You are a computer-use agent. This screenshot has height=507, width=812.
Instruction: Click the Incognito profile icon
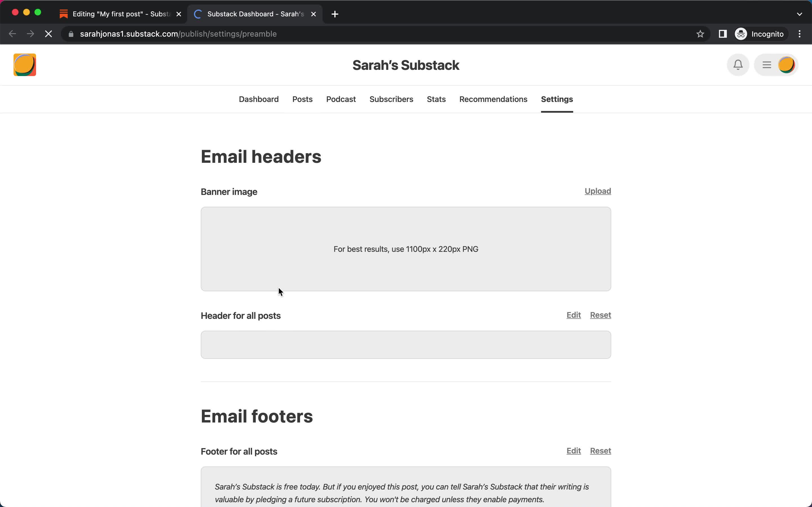(x=741, y=34)
